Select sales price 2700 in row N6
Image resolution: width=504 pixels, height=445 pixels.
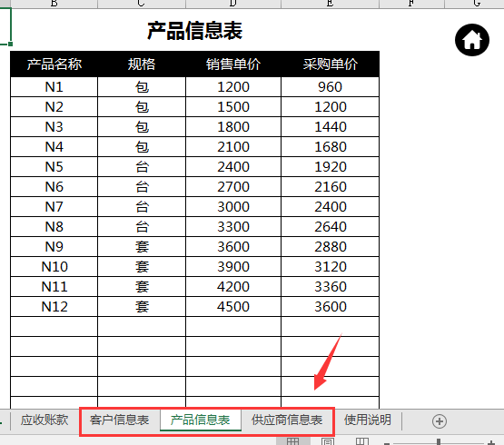pyautogui.click(x=233, y=186)
